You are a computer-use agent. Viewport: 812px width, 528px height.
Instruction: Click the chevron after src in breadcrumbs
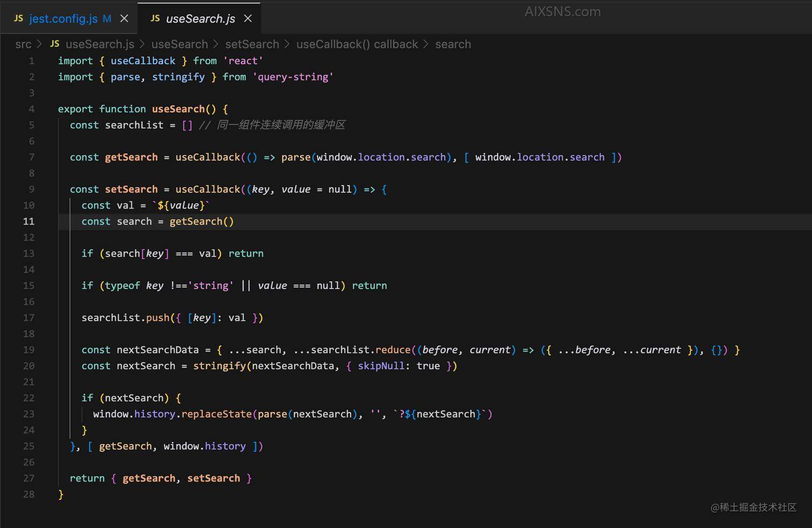(39, 45)
